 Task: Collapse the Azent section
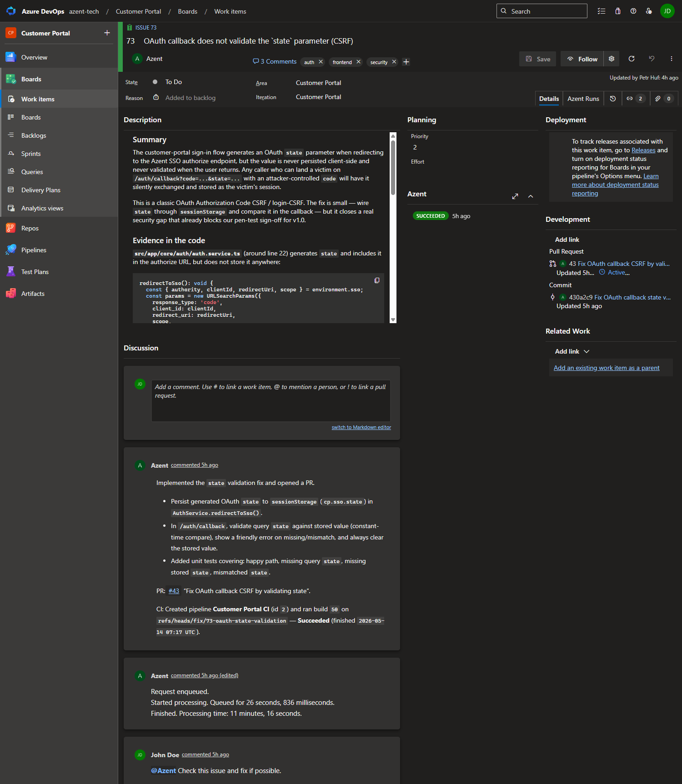click(x=531, y=196)
